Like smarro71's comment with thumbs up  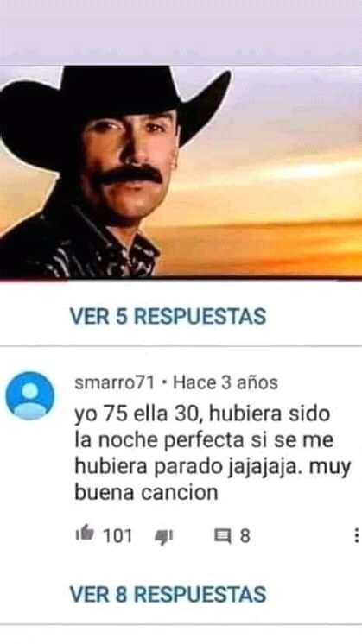(x=85, y=534)
